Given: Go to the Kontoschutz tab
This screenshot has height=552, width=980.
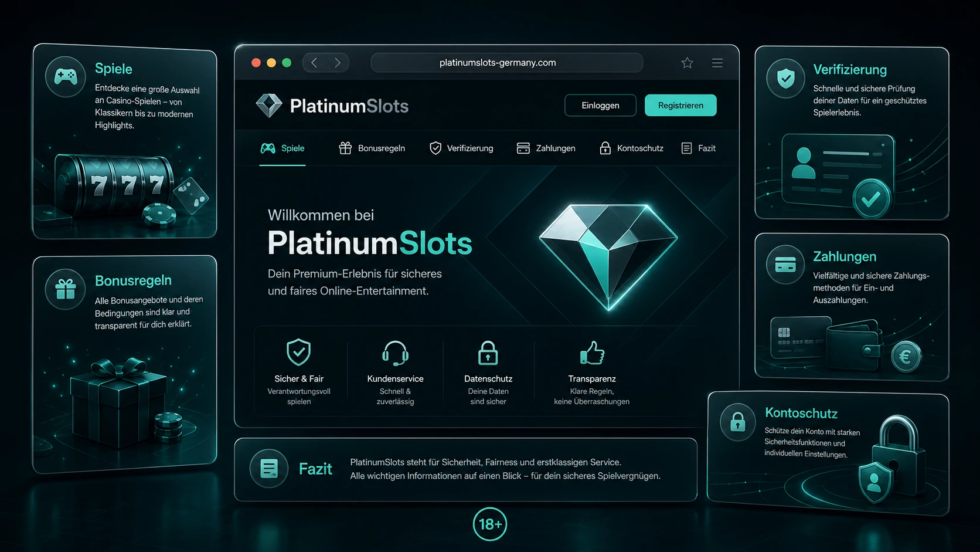Looking at the screenshot, I should tap(631, 148).
